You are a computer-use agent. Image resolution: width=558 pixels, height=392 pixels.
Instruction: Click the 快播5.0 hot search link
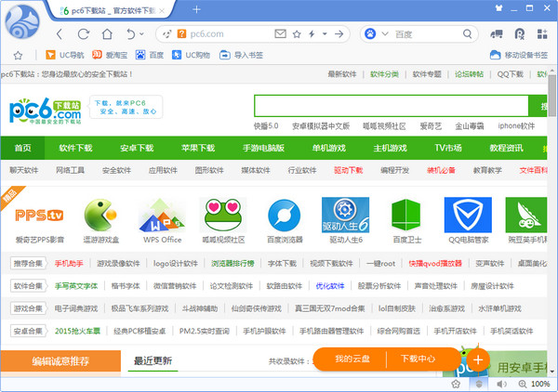point(266,125)
